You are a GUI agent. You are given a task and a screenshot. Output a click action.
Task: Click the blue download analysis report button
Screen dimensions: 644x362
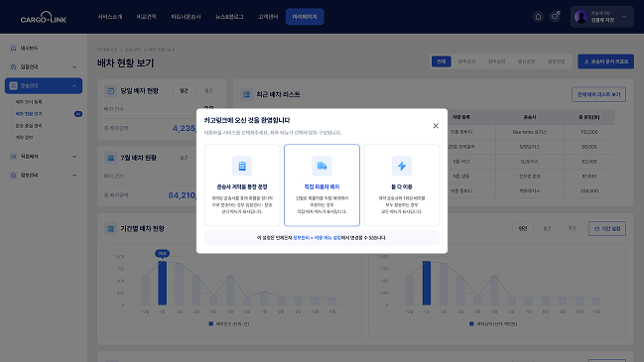tap(606, 61)
